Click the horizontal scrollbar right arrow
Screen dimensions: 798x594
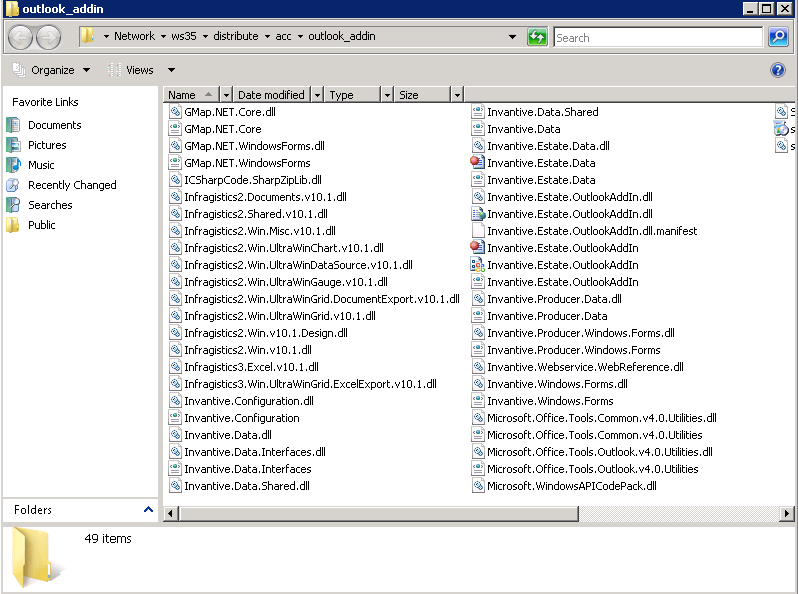(787, 514)
